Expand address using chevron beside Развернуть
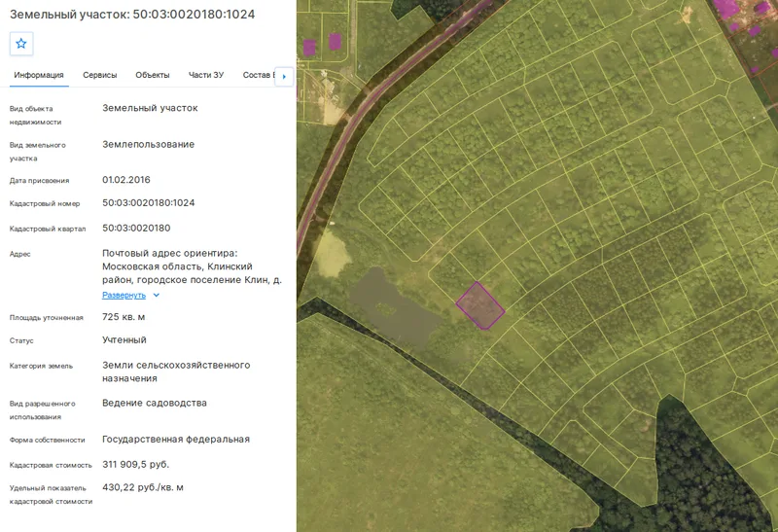 click(157, 295)
